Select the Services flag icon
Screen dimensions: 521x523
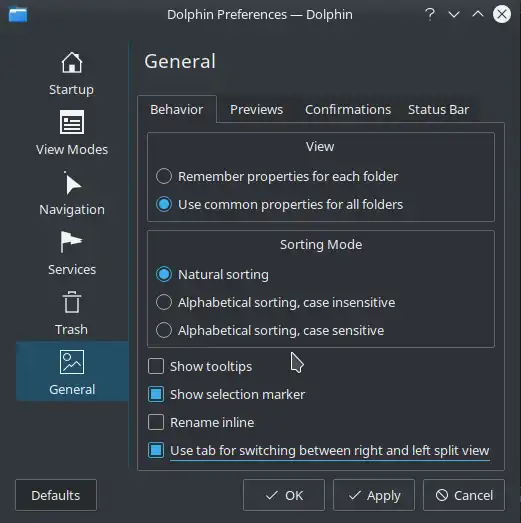72,242
